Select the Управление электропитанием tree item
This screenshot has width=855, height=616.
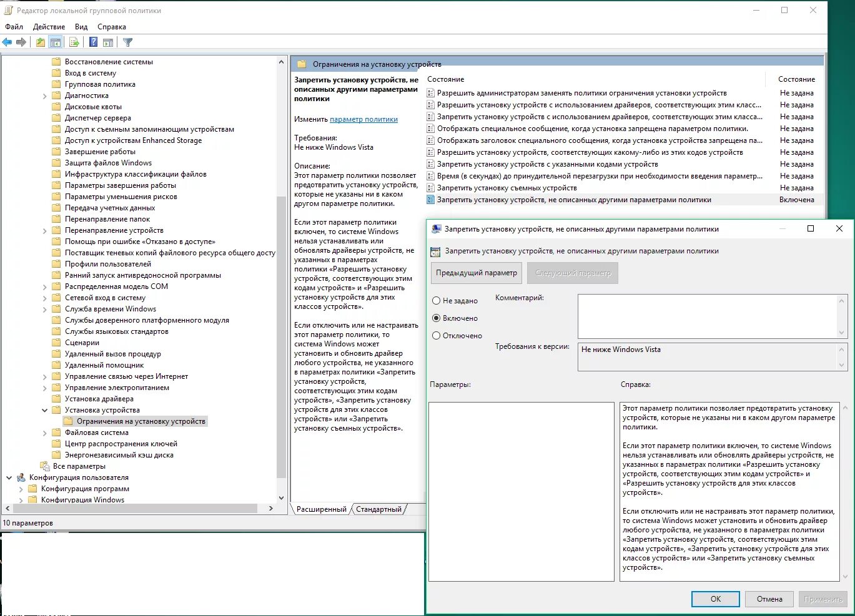[x=117, y=388]
